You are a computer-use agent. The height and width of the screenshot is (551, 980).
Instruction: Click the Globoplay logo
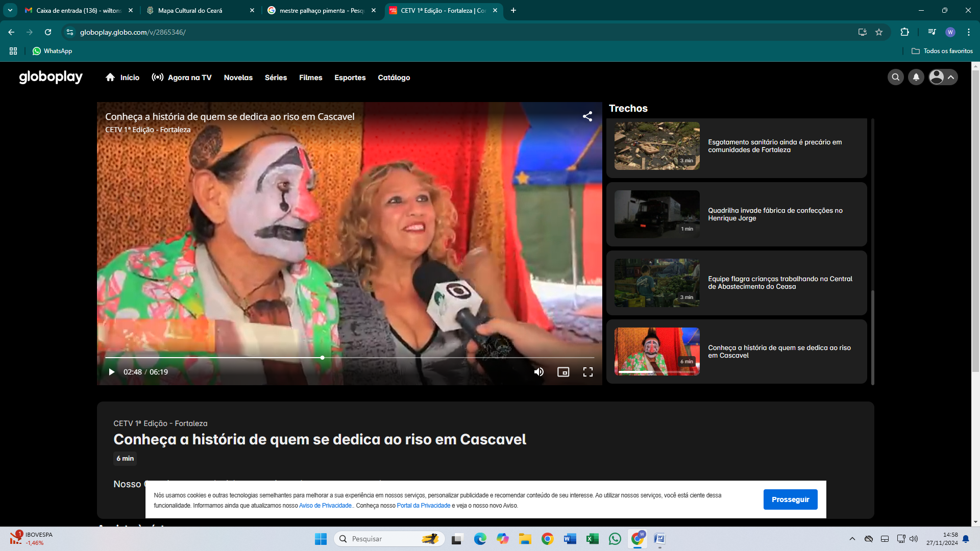(x=51, y=77)
